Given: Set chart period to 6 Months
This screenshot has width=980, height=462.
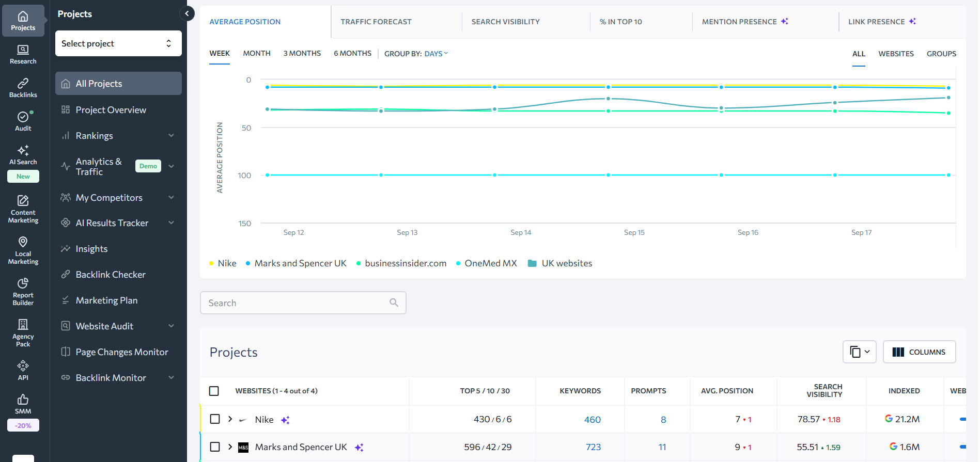Looking at the screenshot, I should 353,54.
